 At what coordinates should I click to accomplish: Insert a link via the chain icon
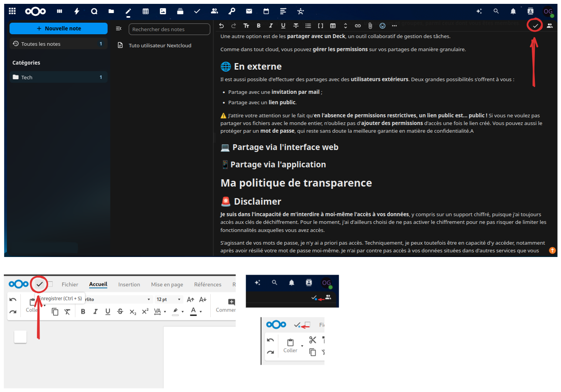(x=358, y=26)
